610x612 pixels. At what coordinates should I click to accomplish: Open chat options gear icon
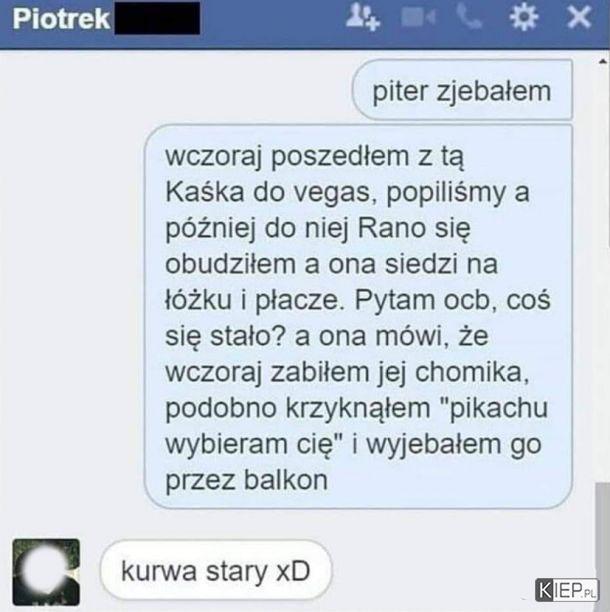(524, 17)
